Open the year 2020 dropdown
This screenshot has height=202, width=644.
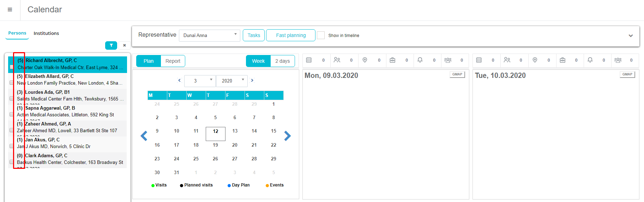click(x=232, y=81)
